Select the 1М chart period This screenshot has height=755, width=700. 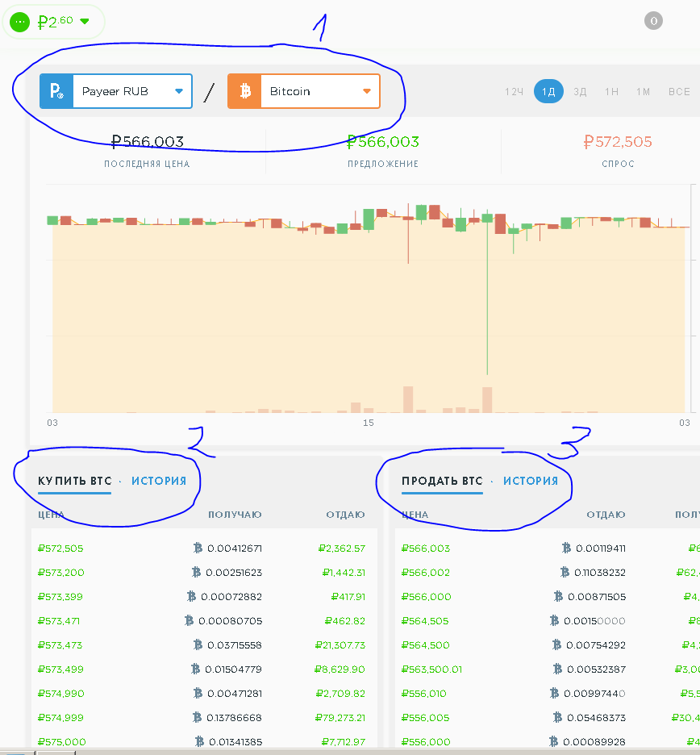[x=643, y=91]
